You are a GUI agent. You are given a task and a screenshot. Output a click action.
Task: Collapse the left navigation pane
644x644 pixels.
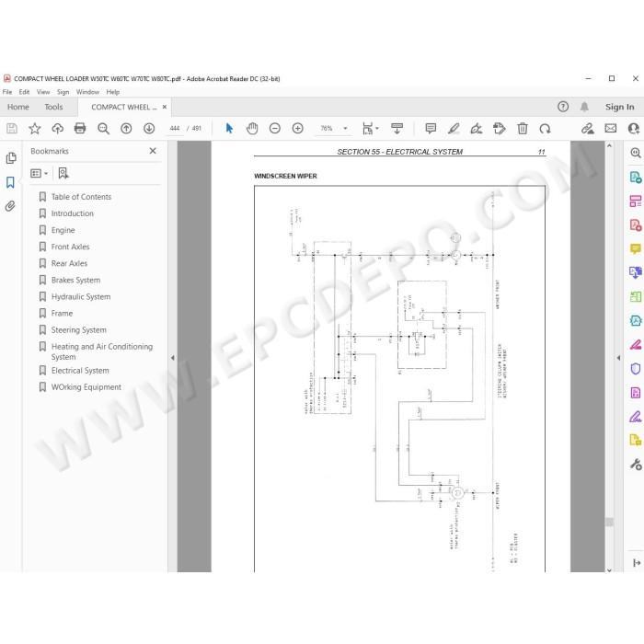173,358
